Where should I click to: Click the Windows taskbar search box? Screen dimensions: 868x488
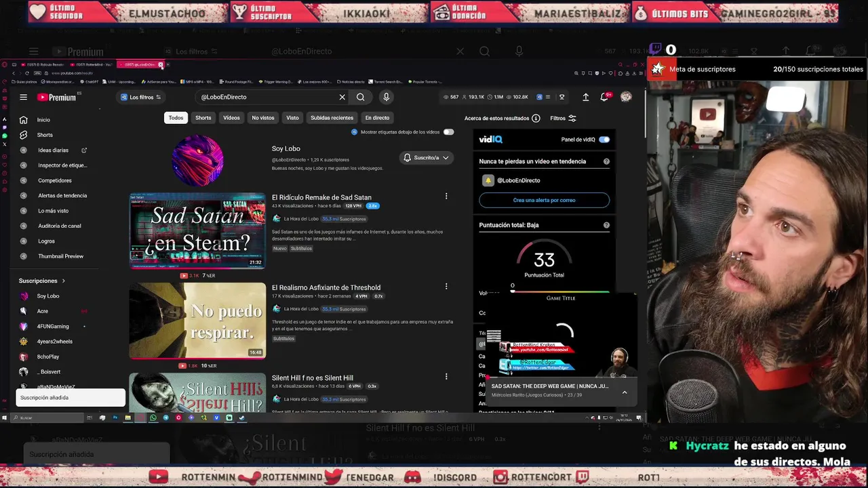click(47, 418)
